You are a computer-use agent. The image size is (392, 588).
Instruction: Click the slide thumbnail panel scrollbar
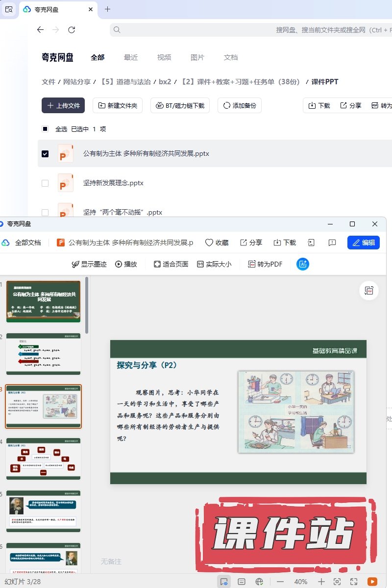(87, 304)
